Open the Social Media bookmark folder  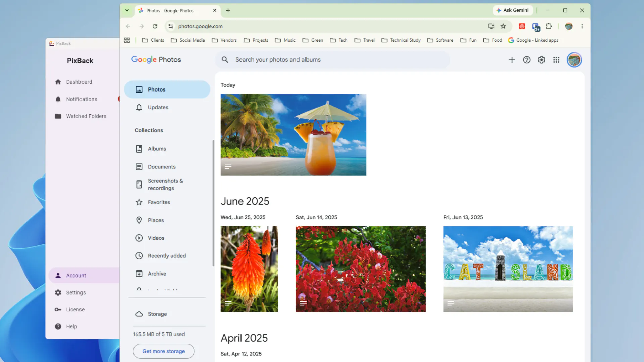pyautogui.click(x=188, y=40)
